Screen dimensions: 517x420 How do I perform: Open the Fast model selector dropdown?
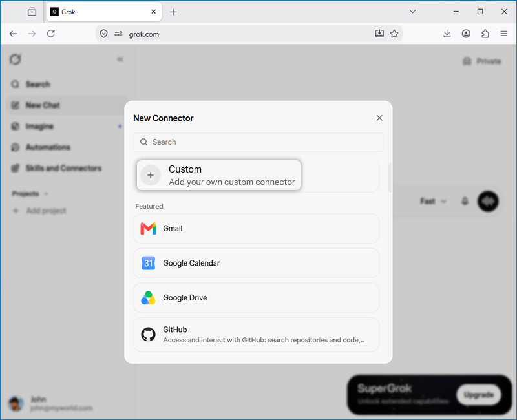(433, 201)
